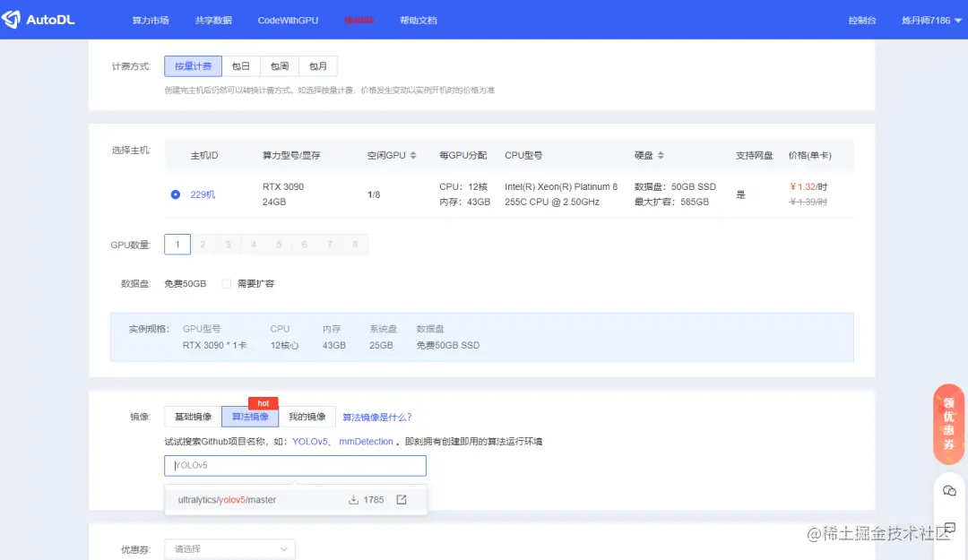Sort hosts by the 硬盘 column arrows

[x=662, y=154]
